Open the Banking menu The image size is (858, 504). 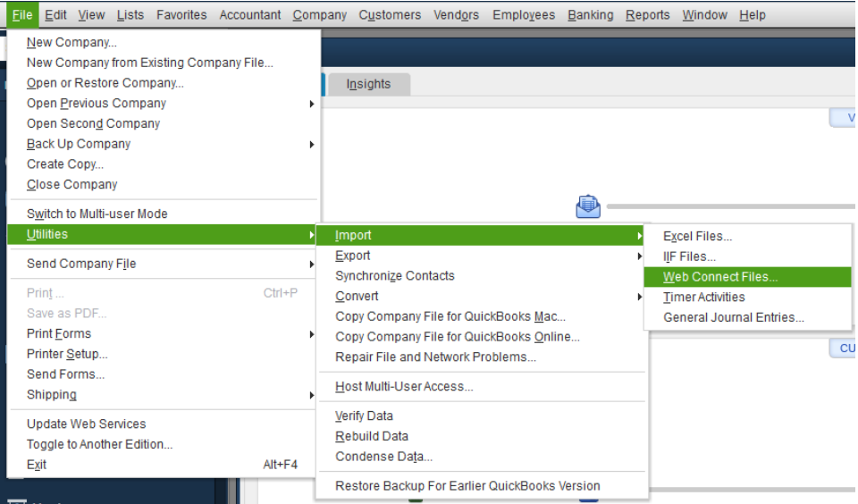point(591,15)
